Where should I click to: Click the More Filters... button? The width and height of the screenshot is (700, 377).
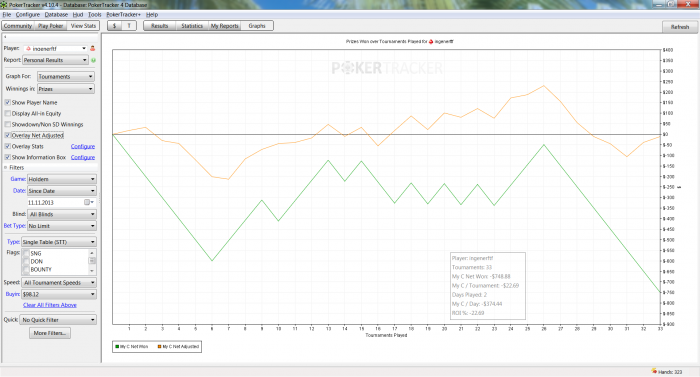(50, 333)
